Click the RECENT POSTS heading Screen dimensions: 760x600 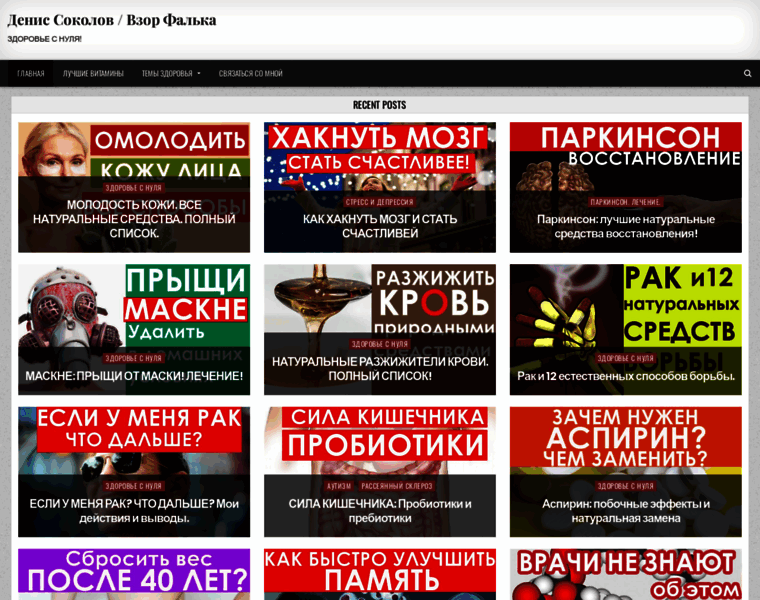[x=380, y=105]
